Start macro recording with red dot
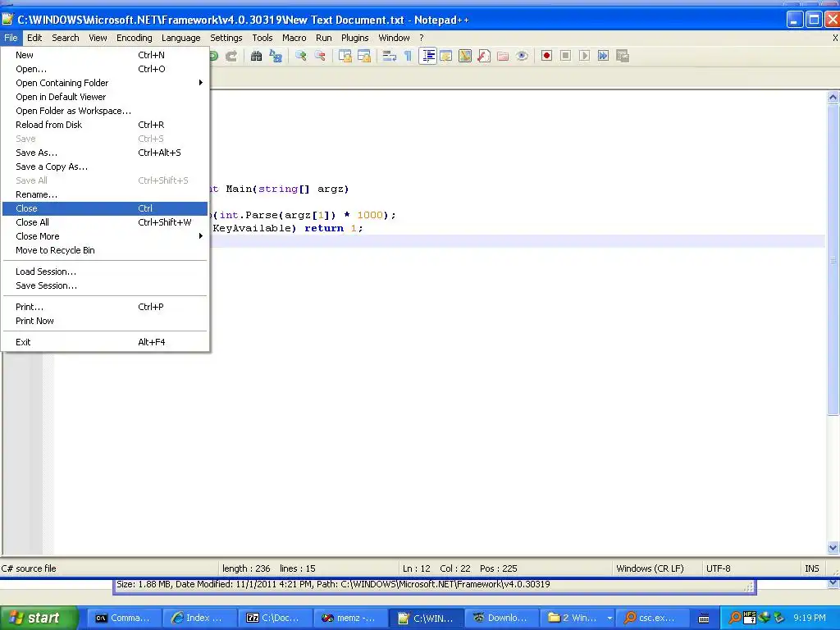 pos(546,56)
